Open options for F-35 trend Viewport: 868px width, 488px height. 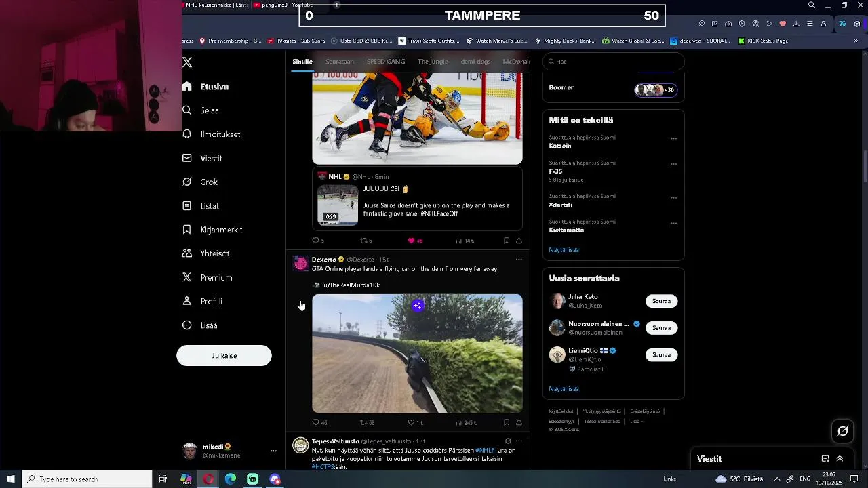[673, 164]
